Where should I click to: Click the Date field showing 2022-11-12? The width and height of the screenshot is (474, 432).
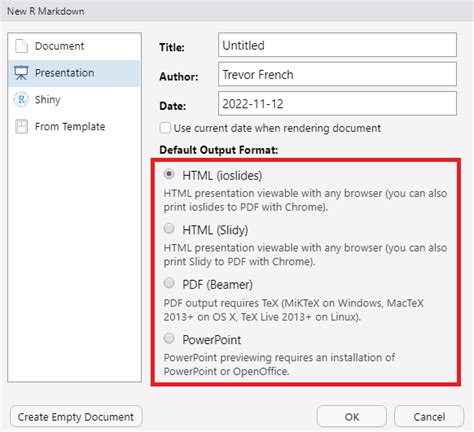click(x=337, y=104)
